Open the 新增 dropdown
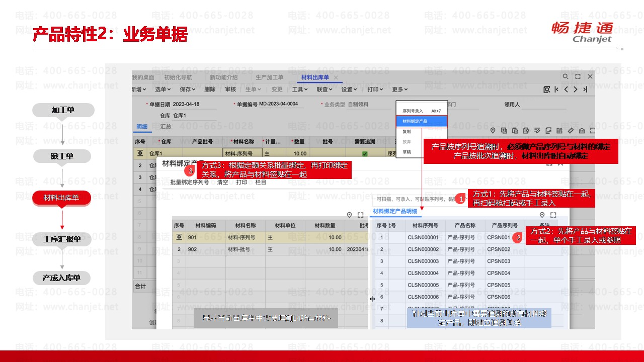This screenshot has height=362, width=644. (x=139, y=89)
